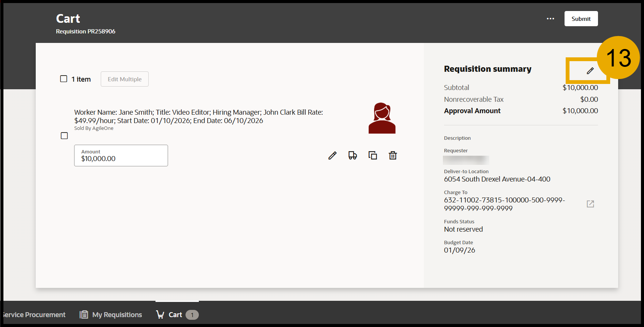Image resolution: width=644 pixels, height=327 pixels.
Task: Open the three-dot more actions menu
Action: [550, 19]
